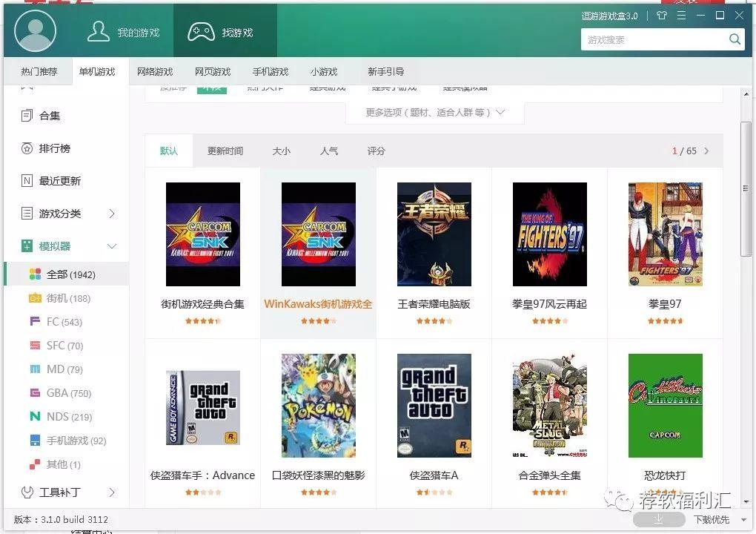Open 街机游戏经典合集 cover thumbnail
Image resolution: width=756 pixels, height=534 pixels.
pyautogui.click(x=203, y=234)
